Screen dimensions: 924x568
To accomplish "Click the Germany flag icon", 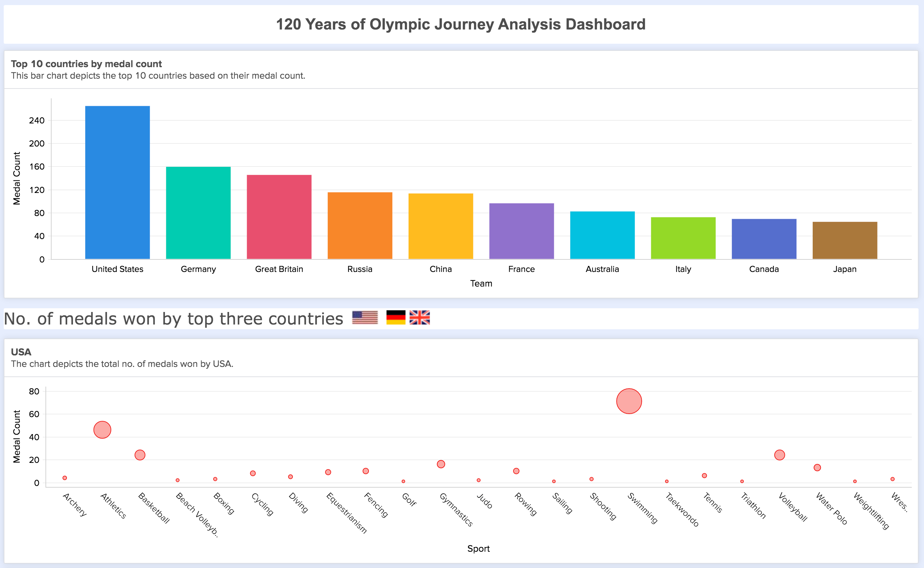I will 395,317.
